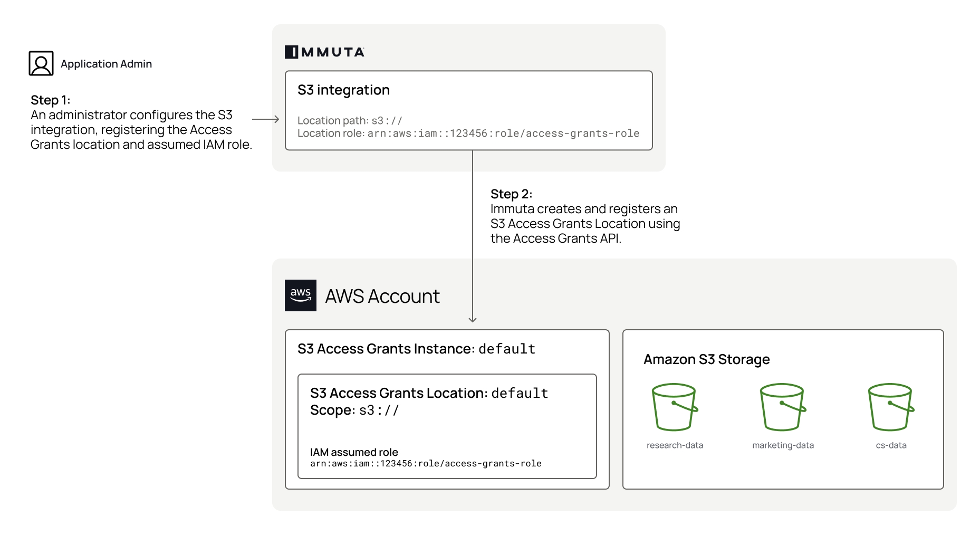980x535 pixels.
Task: Click the Scope s3:// text
Action: click(354, 410)
